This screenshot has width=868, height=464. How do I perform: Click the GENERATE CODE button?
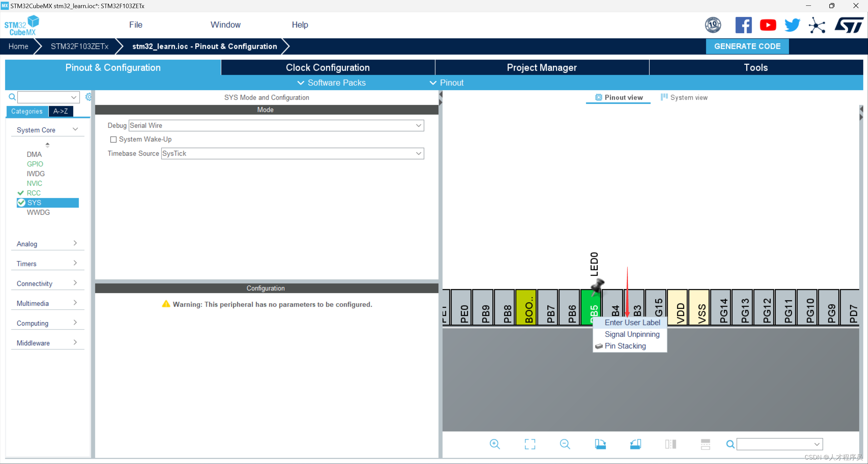(747, 46)
